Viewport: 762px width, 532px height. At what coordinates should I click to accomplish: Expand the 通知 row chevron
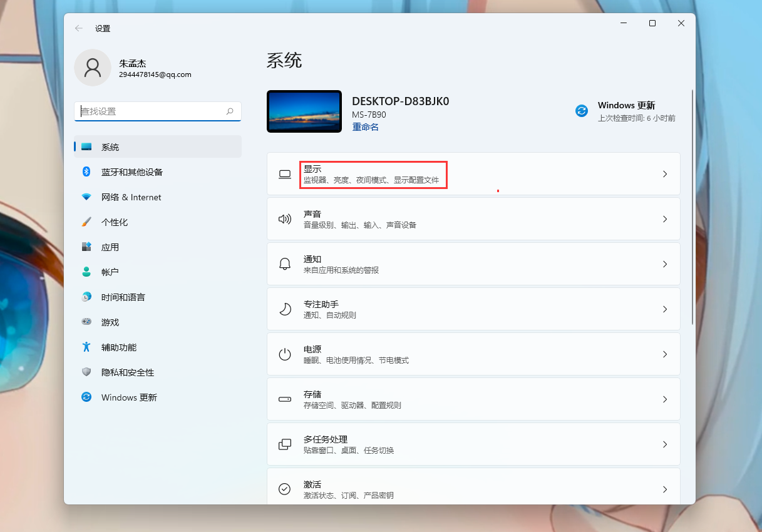(x=665, y=264)
